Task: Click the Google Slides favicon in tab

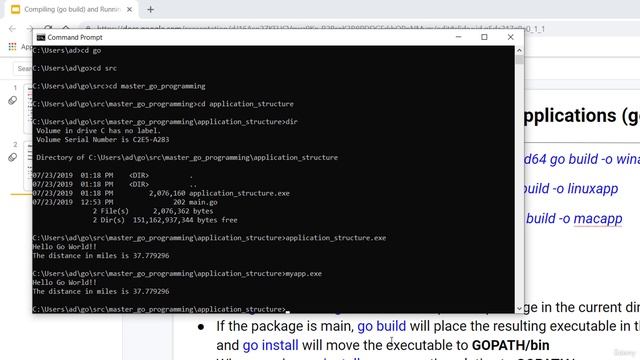Action: [x=16, y=9]
